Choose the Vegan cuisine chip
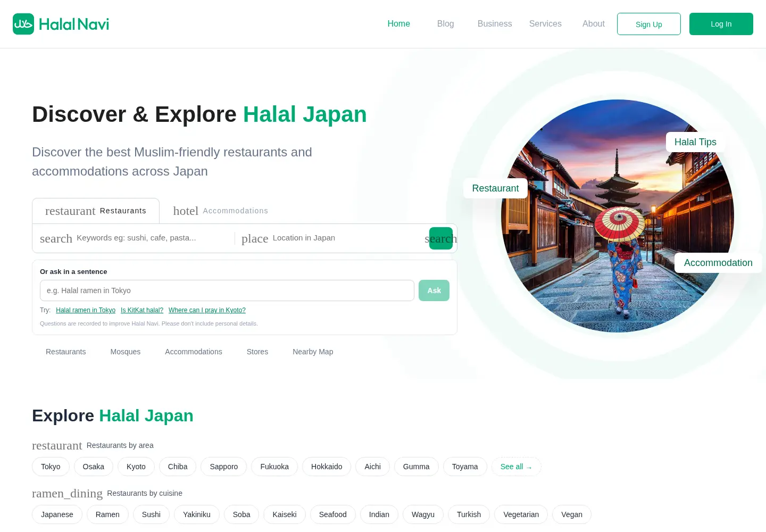Screen dimensions: 766x532 572,514
